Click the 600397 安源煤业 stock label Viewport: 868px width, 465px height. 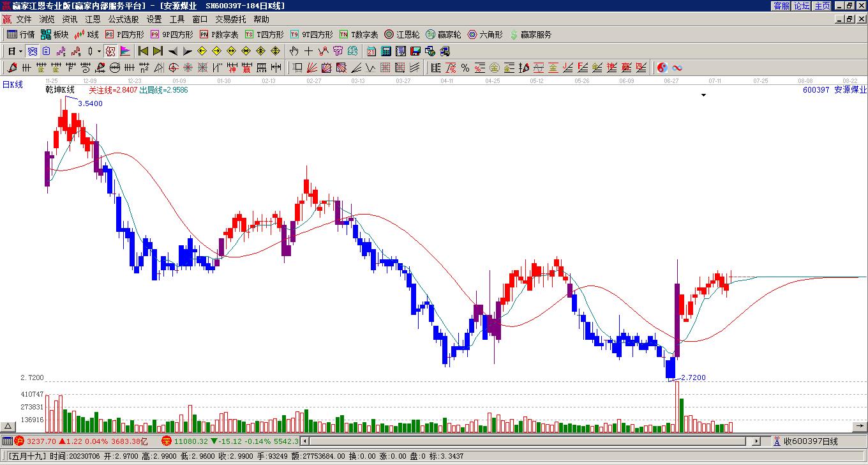pos(835,90)
